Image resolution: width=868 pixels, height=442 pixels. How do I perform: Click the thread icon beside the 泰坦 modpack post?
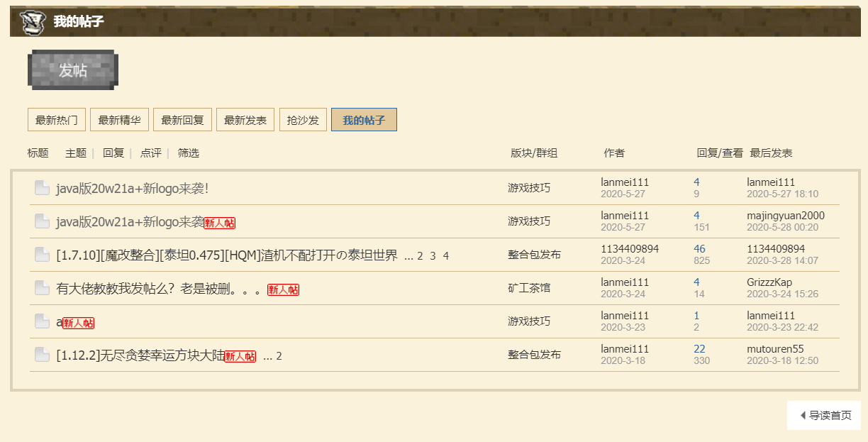click(42, 254)
